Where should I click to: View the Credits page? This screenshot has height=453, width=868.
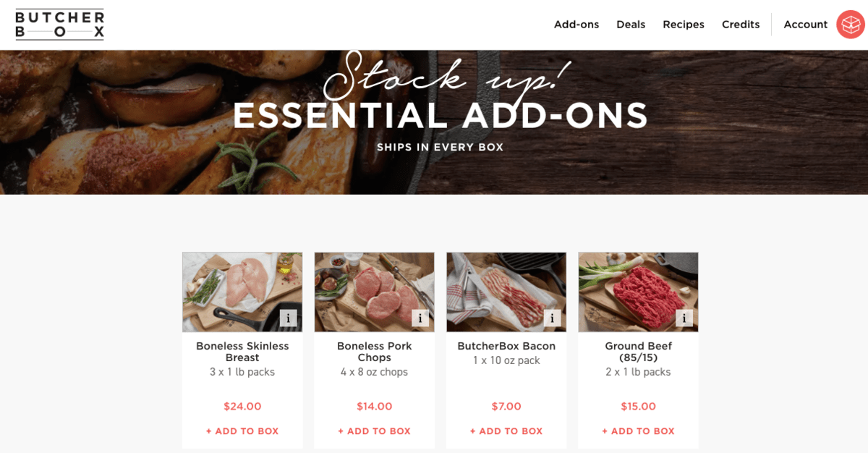point(741,25)
